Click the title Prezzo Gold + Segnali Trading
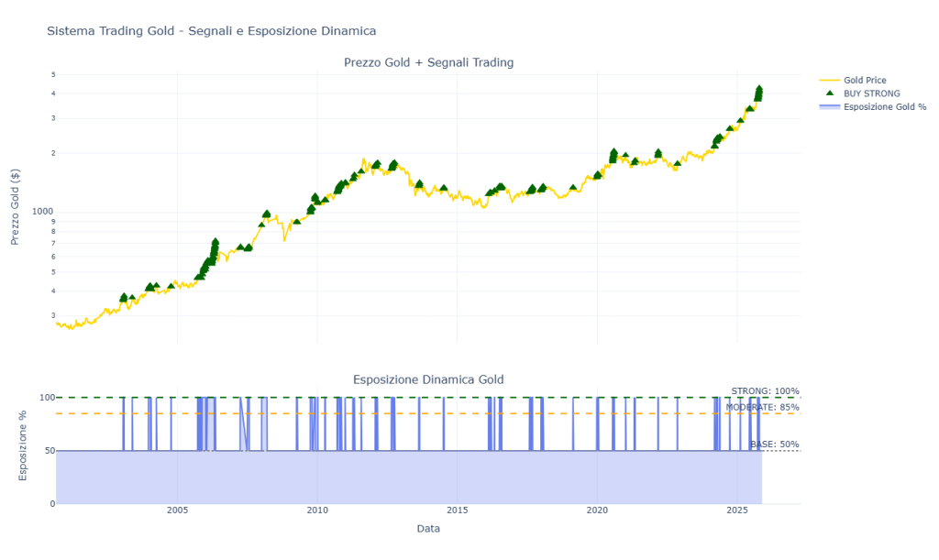 [x=427, y=62]
